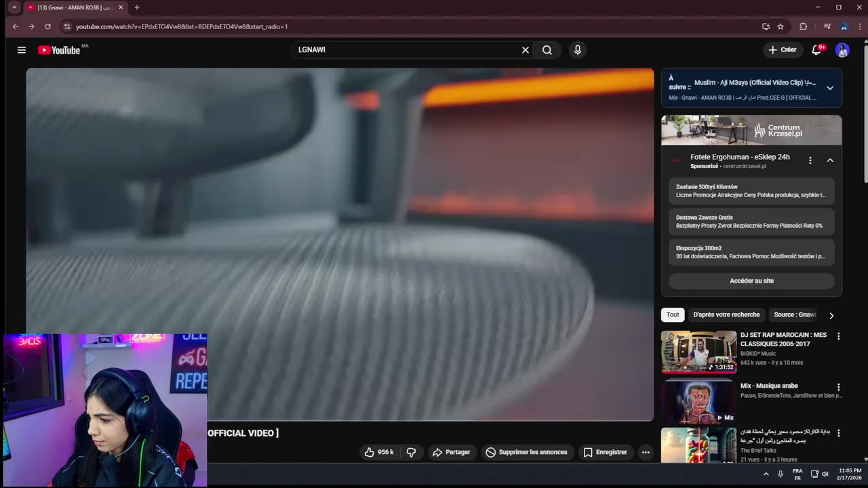This screenshot has height=488, width=868.
Task: Click the Créer button
Action: pyautogui.click(x=782, y=50)
